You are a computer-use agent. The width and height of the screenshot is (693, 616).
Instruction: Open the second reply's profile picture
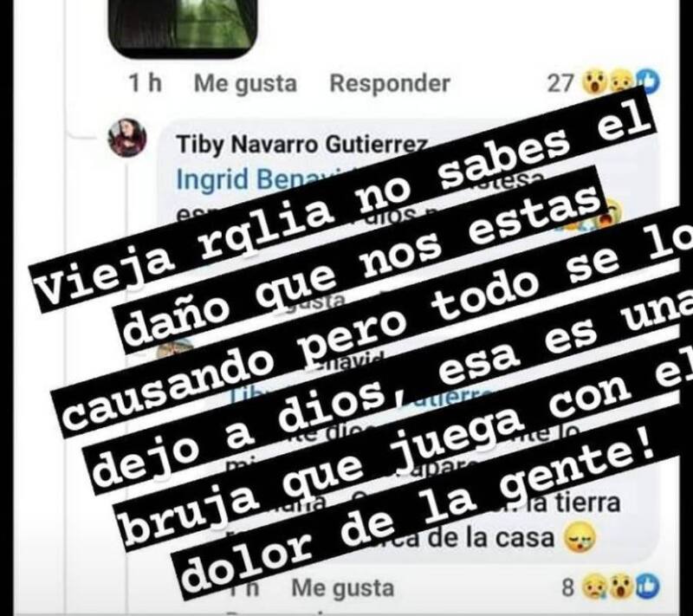[x=177, y=349]
